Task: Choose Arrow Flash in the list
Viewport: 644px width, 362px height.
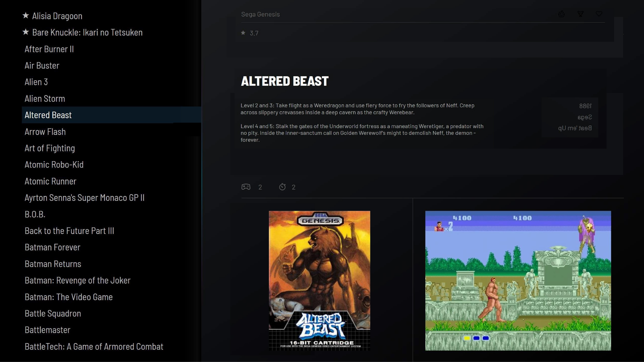Action: [45, 132]
